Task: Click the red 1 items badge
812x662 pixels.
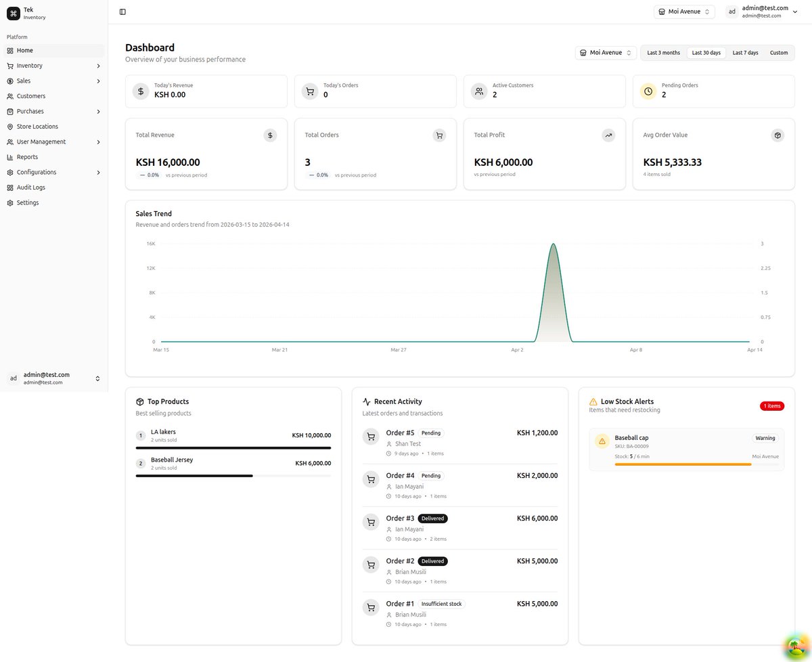Action: [771, 406]
